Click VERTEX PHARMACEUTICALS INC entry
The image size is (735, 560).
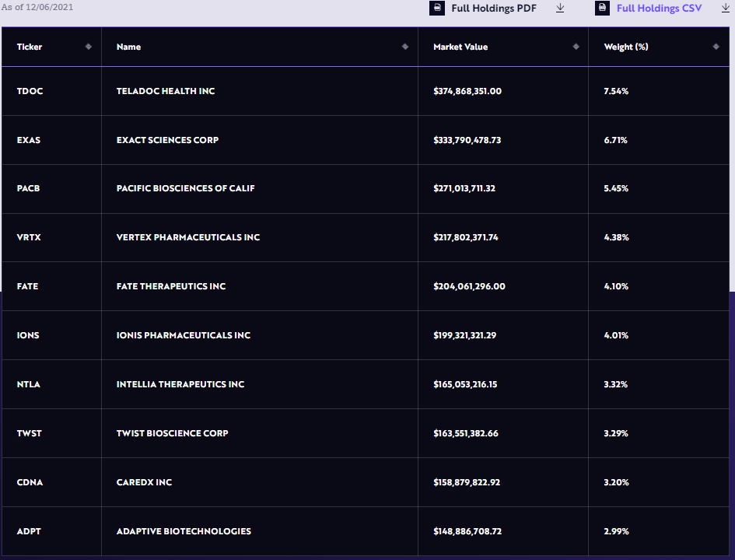click(x=188, y=237)
